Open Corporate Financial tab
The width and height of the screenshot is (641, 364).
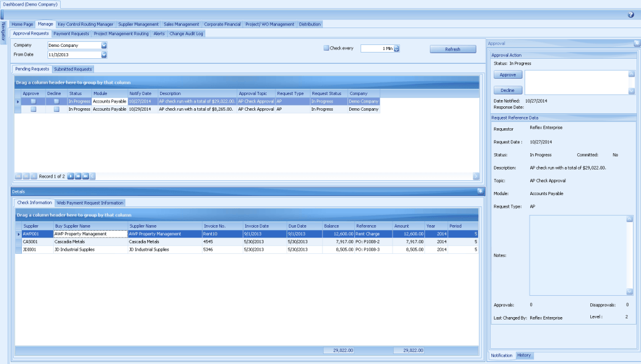click(x=222, y=24)
